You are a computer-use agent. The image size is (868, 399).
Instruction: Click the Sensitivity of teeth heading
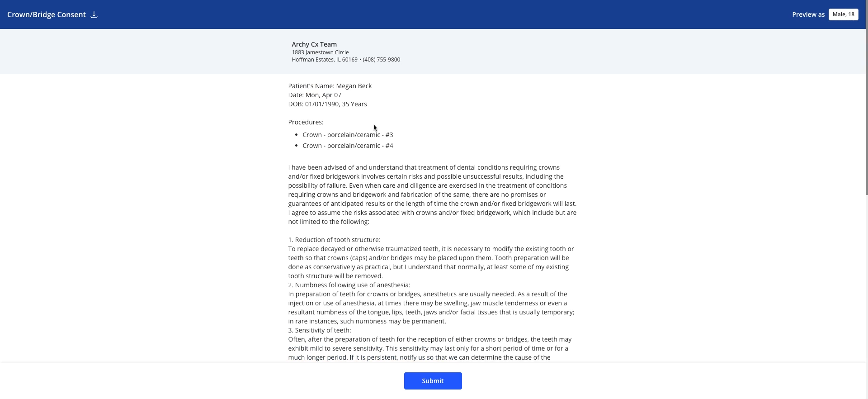tap(319, 330)
